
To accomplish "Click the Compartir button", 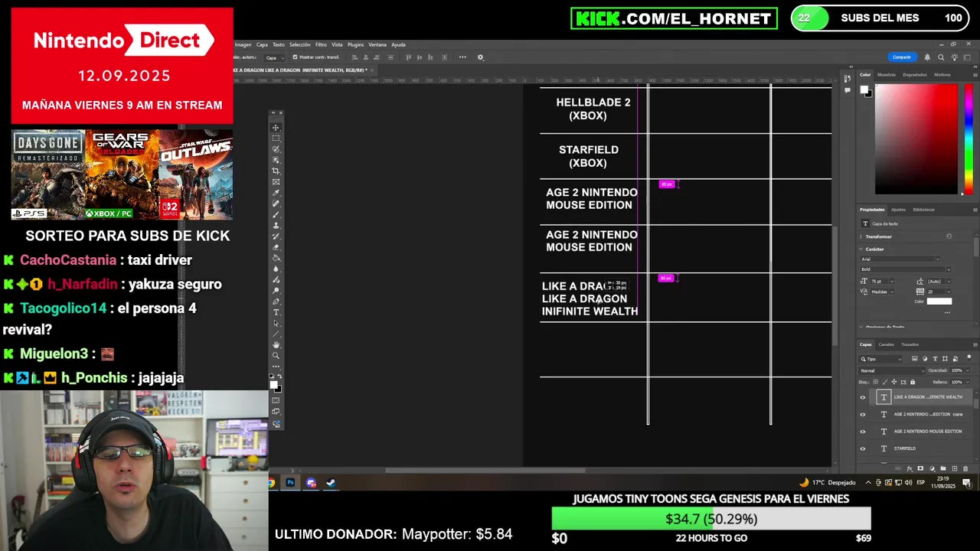I will [902, 57].
